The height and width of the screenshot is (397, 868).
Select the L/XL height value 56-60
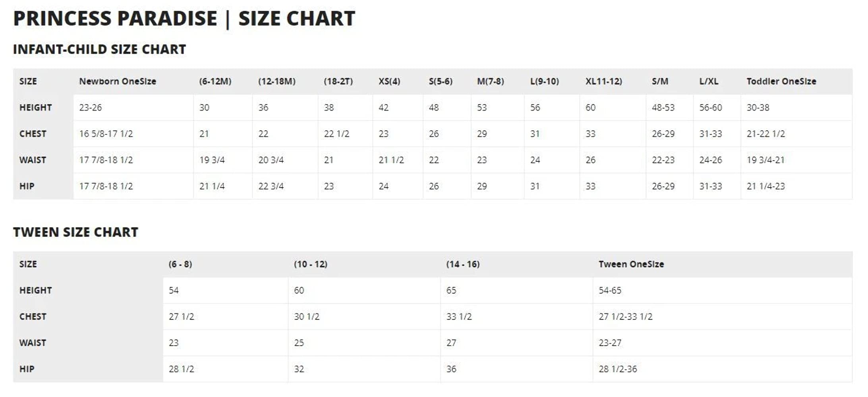pos(710,108)
